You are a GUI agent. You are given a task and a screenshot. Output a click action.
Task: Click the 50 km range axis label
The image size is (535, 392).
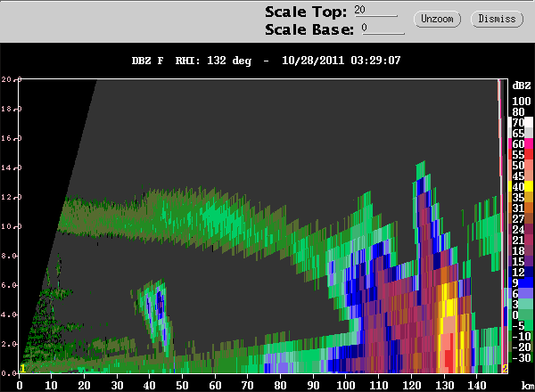[x=182, y=386]
